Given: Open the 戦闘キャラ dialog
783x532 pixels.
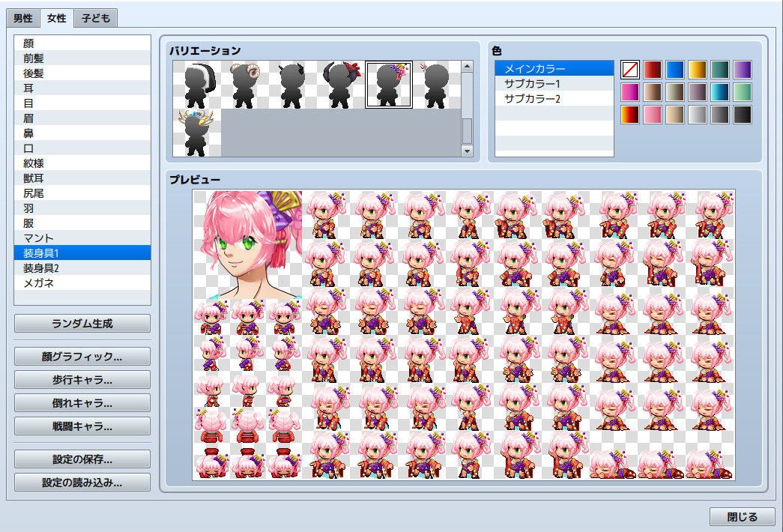Looking at the screenshot, I should click(x=81, y=426).
